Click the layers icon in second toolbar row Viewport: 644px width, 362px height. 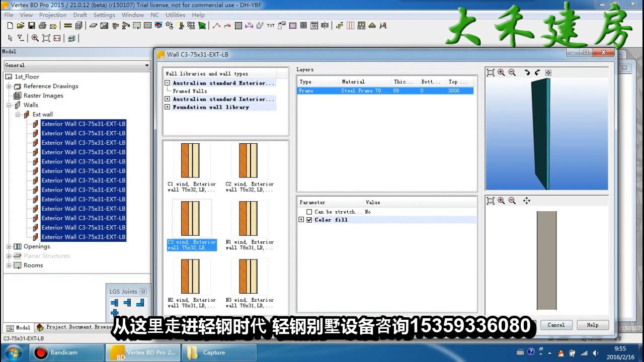point(72,38)
